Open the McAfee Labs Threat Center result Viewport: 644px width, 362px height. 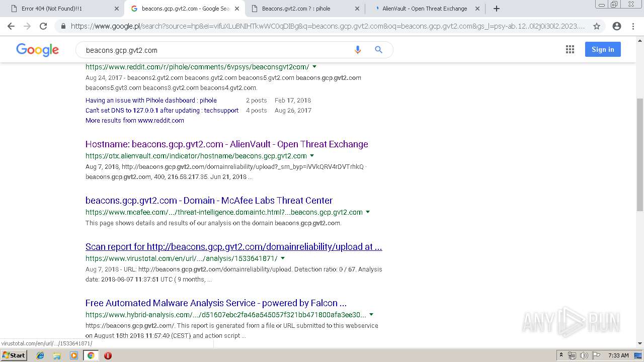click(209, 201)
